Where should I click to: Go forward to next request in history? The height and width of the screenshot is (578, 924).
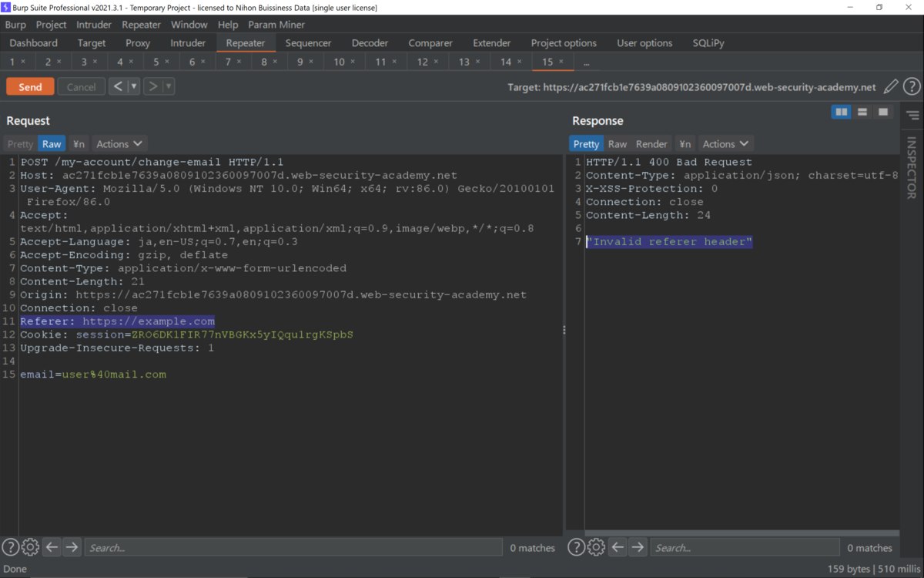pos(153,86)
